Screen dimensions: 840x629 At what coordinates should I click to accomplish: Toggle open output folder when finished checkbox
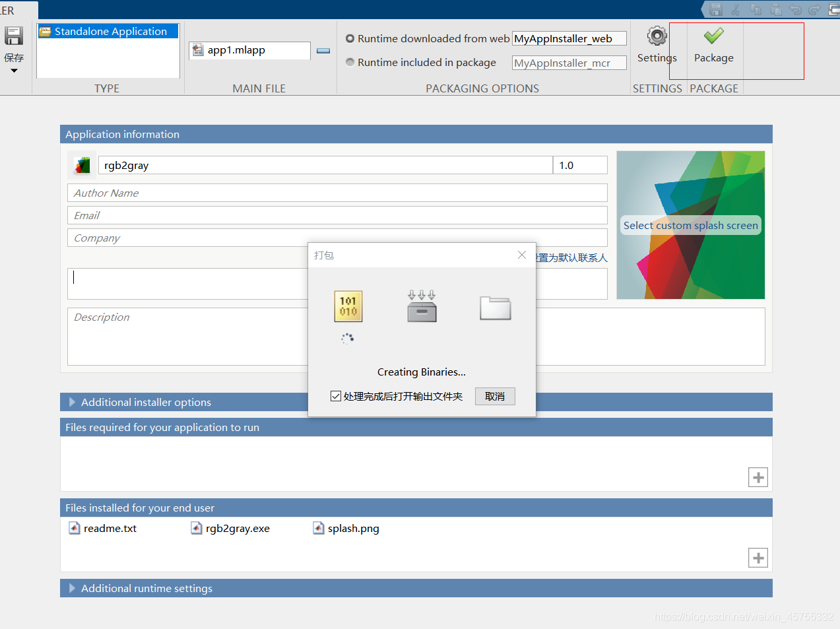tap(336, 396)
